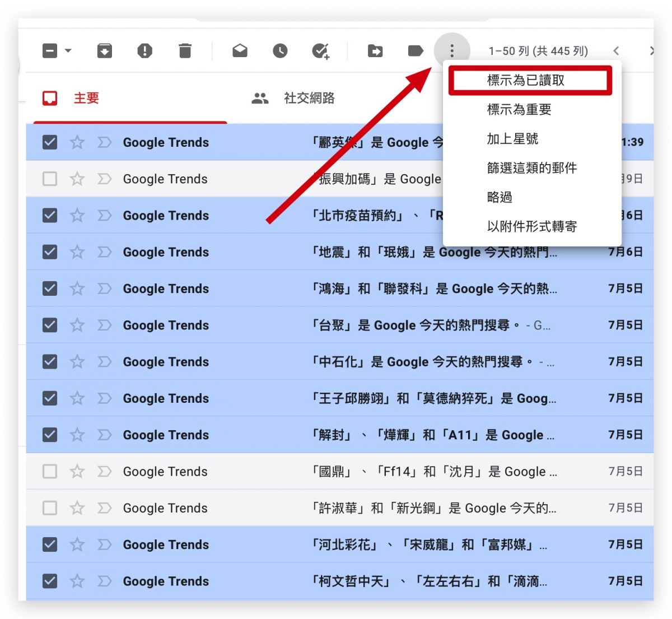Star the 「中石化」 email

click(x=77, y=362)
